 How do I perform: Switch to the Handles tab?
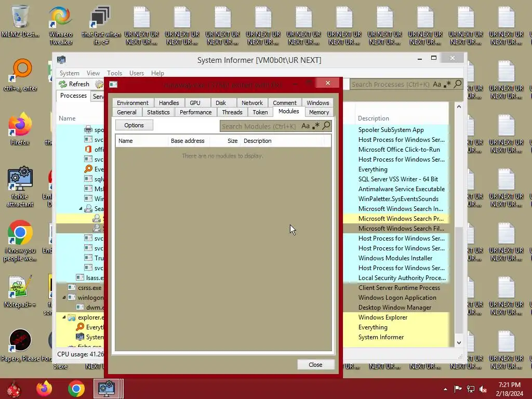click(x=169, y=103)
